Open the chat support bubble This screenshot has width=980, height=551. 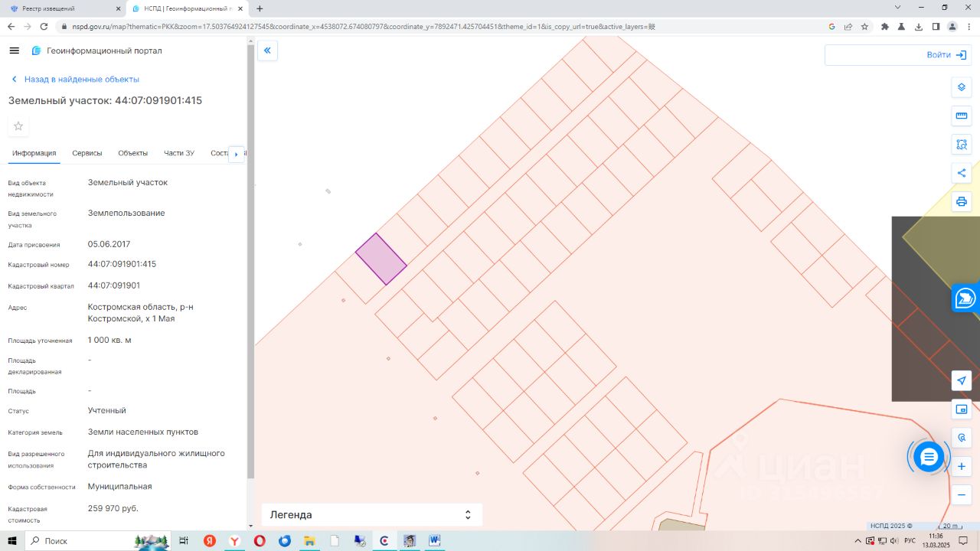[x=929, y=457]
